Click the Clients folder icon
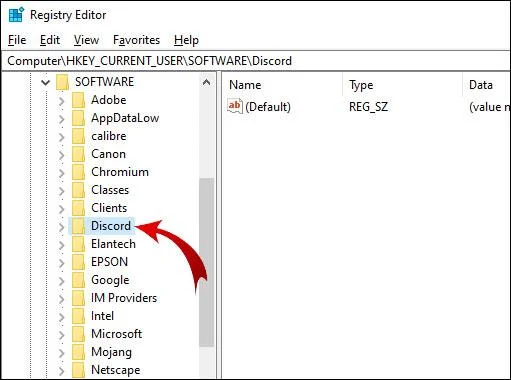511x380 pixels. [x=78, y=208]
